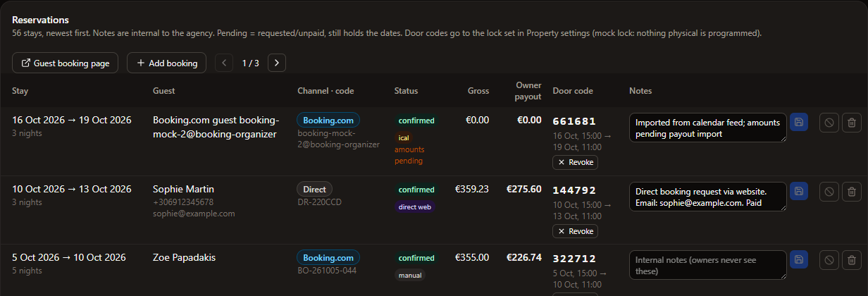Cancel Zoe Papadakis's reservation
This screenshot has height=296, width=868.
point(829,260)
